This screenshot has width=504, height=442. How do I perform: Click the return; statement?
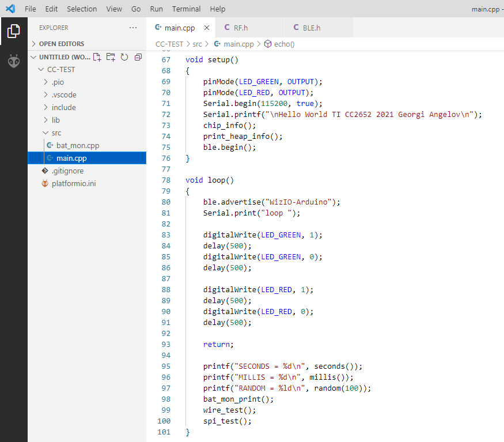218,344
